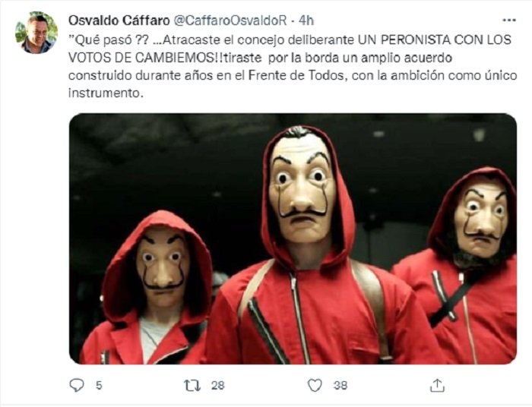Click "Frente de Todos" in the tweet body
Viewport: 532px width, 407px height.
pos(296,75)
